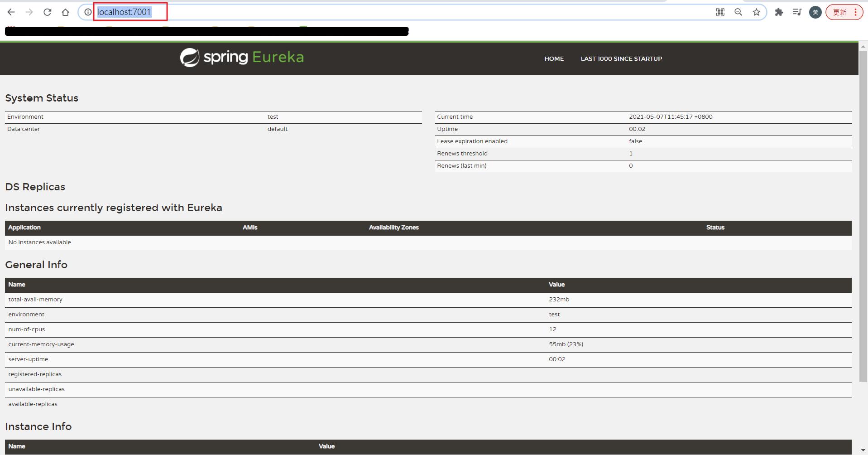The height and width of the screenshot is (455, 868).
Task: Click registered-replicas row name
Action: (35, 374)
